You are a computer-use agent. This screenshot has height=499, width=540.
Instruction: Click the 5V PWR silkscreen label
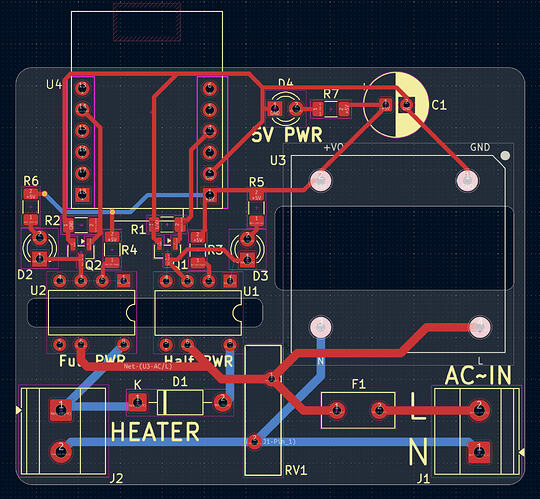[x=287, y=135]
